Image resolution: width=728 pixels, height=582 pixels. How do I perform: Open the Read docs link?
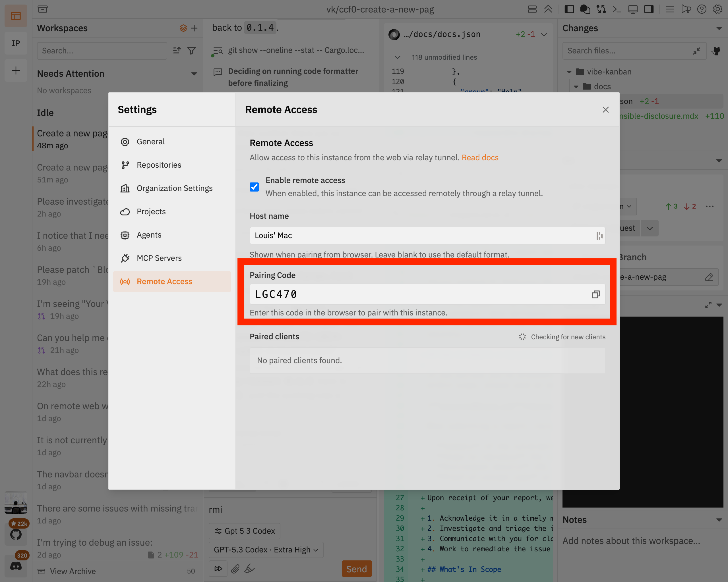click(x=480, y=157)
